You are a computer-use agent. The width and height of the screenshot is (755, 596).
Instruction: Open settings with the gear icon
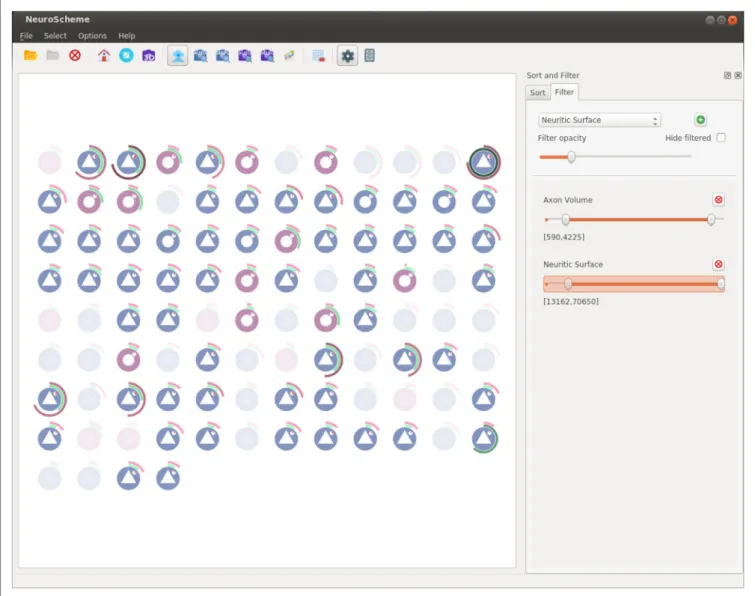pos(347,56)
